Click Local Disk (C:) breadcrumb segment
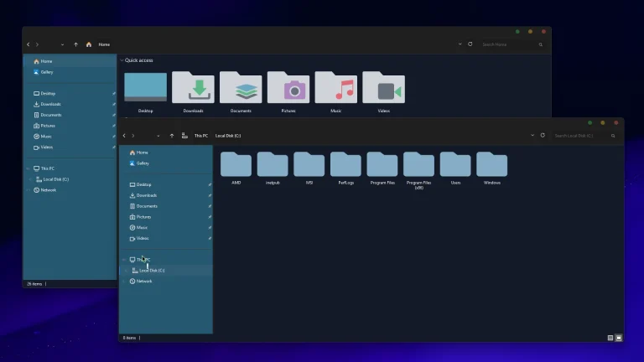 coord(228,135)
